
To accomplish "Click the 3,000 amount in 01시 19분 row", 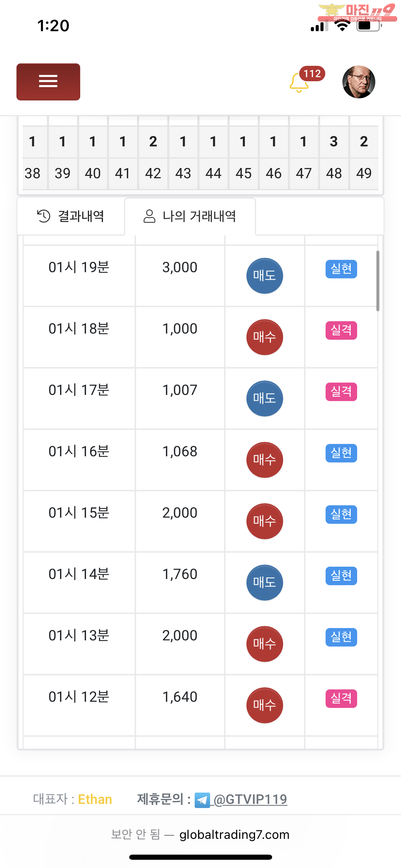I will point(180,267).
